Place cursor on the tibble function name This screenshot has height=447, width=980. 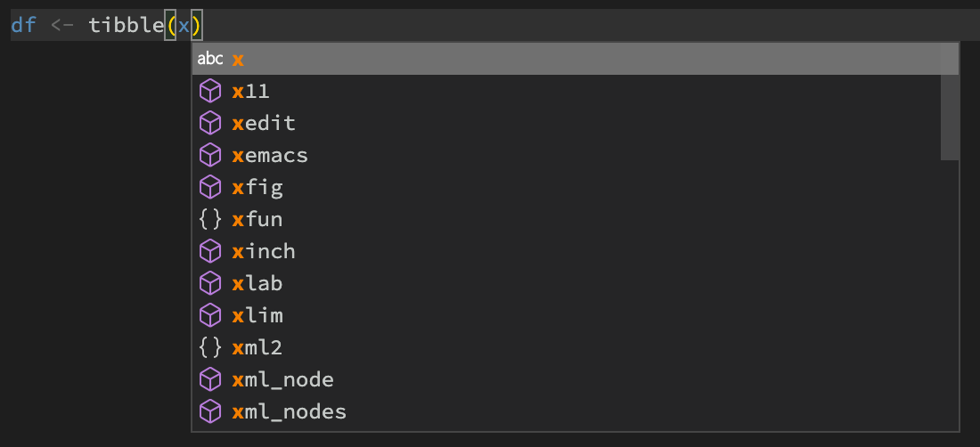coord(127,25)
